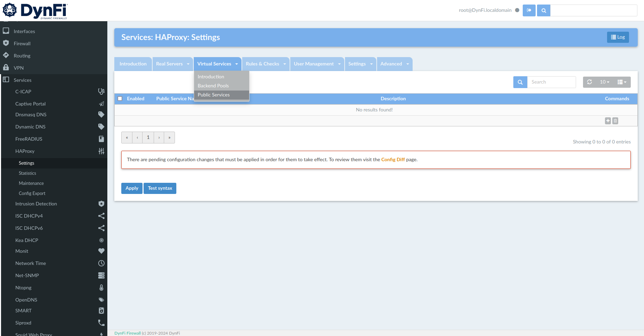Go to the last page of results
644x336 pixels.
(169, 138)
